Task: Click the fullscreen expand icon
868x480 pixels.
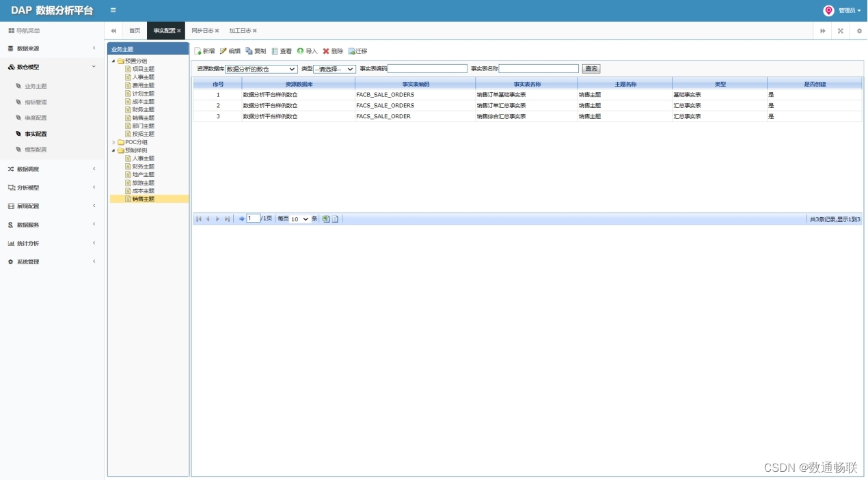Action: (841, 31)
